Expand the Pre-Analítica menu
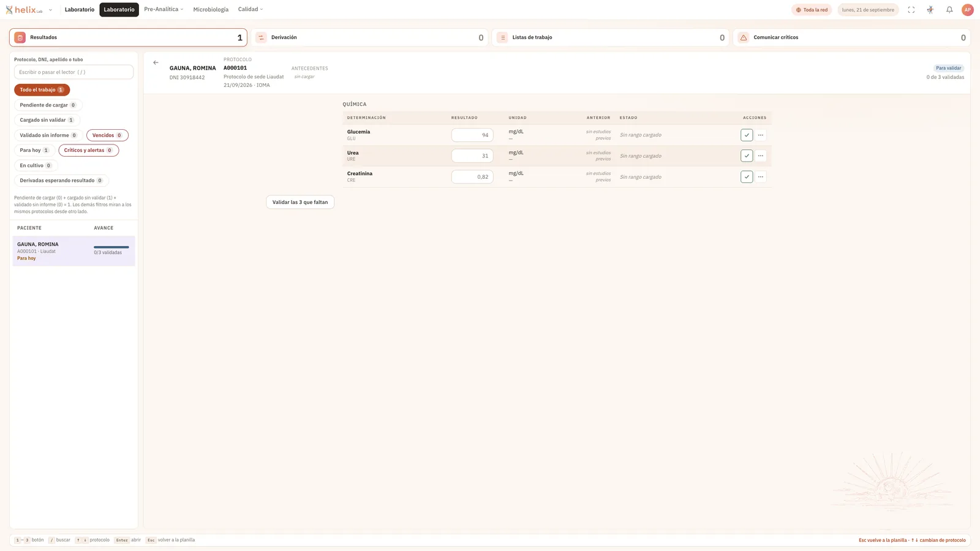 tap(164, 9)
